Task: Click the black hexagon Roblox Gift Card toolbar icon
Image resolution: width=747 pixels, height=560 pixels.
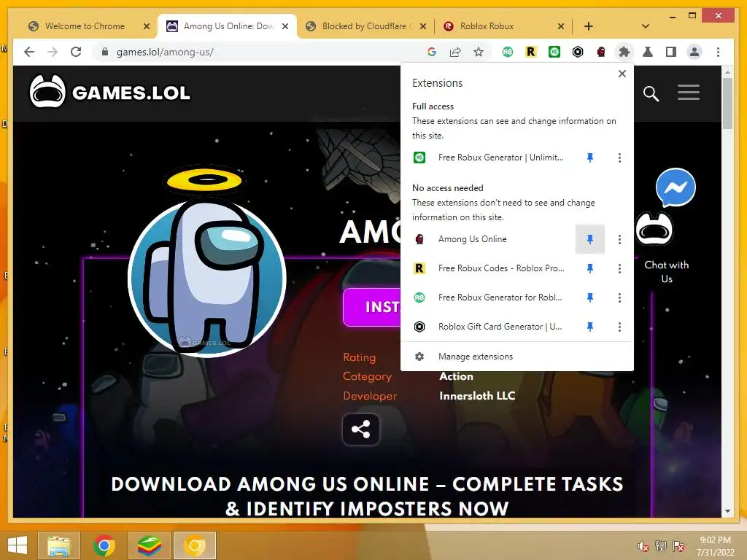Action: pyautogui.click(x=578, y=52)
